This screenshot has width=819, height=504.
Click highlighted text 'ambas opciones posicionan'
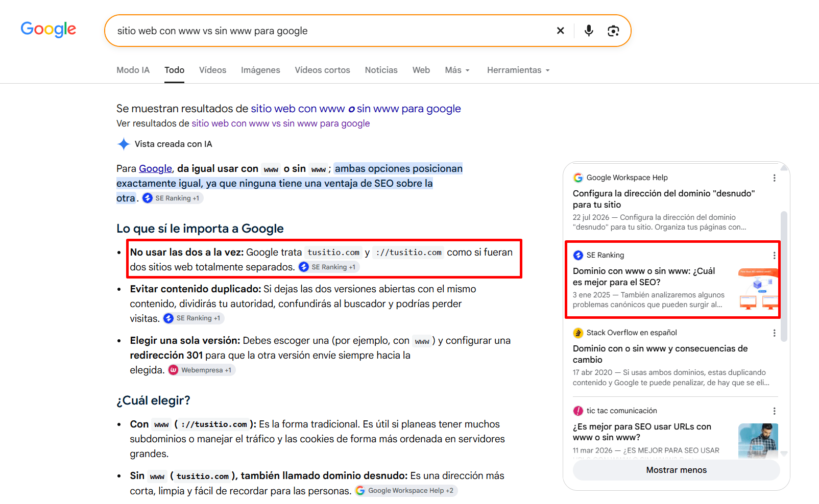[x=399, y=168]
